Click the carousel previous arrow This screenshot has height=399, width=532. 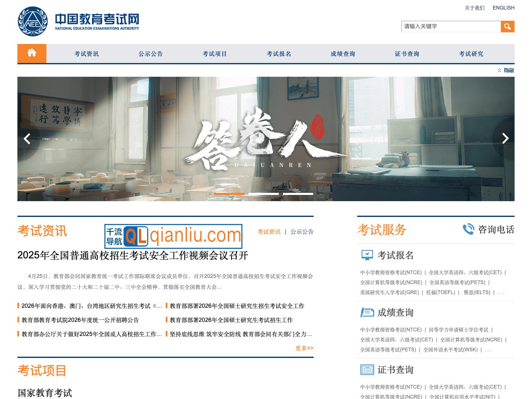pos(27,139)
